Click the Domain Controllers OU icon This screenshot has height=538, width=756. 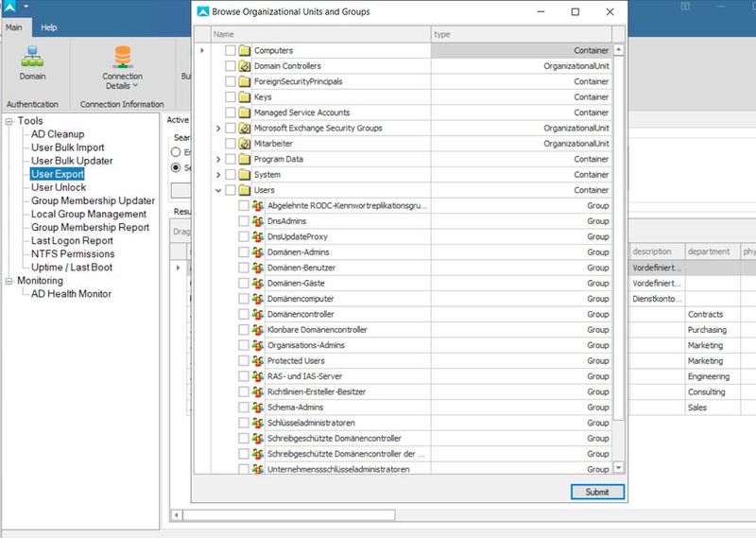click(245, 65)
